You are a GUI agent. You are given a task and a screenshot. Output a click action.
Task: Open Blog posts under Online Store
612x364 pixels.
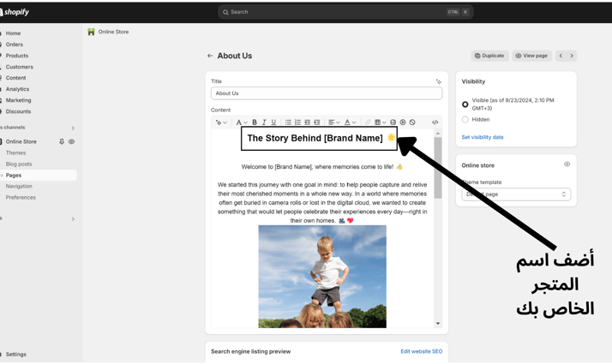(x=19, y=164)
